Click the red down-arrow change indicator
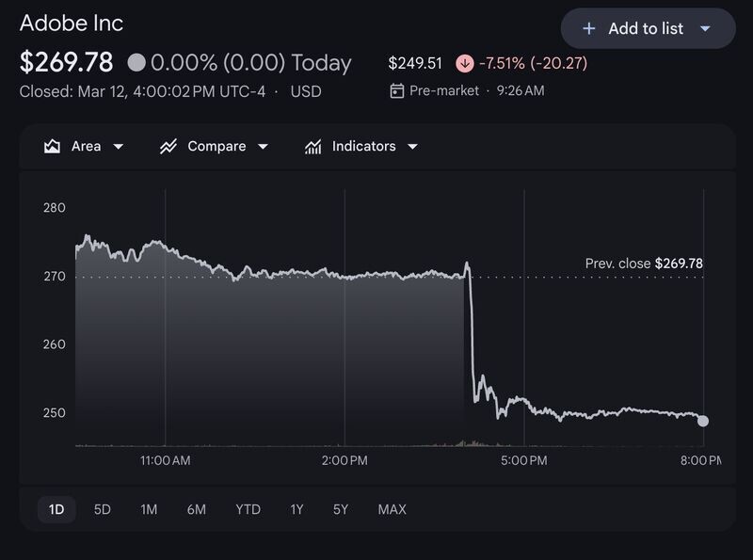Screen dimensions: 753x560 (464, 63)
